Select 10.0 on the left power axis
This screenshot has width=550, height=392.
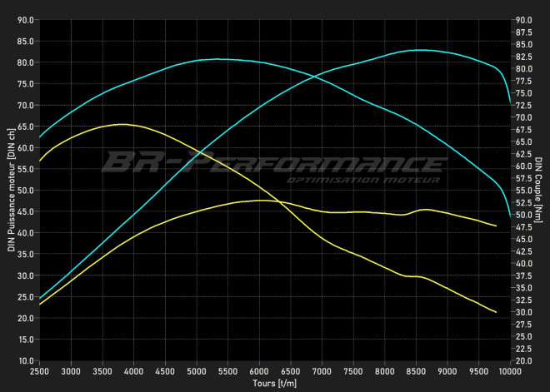[x=25, y=361]
